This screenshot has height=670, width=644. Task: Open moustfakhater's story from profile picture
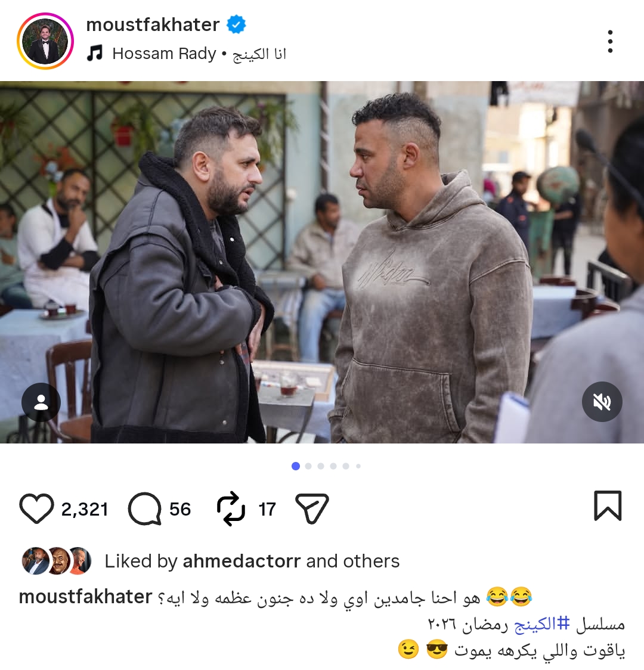click(45, 41)
